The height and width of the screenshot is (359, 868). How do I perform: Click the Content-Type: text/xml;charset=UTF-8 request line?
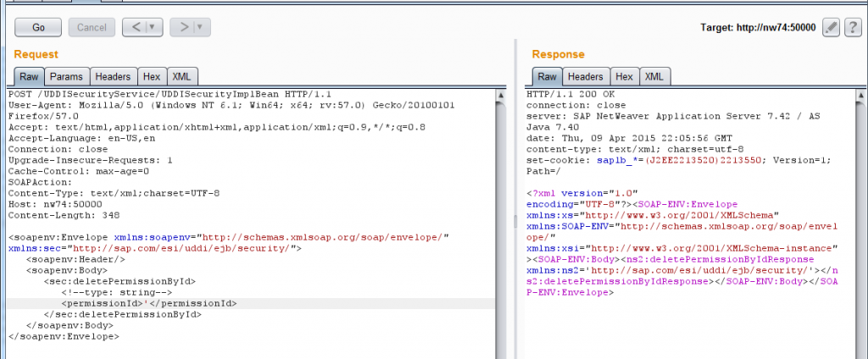[114, 194]
